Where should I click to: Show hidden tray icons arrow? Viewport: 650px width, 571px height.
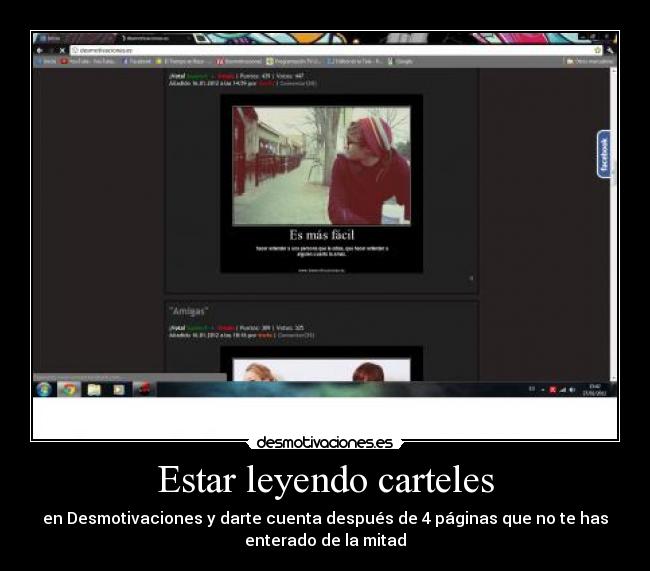tap(543, 390)
